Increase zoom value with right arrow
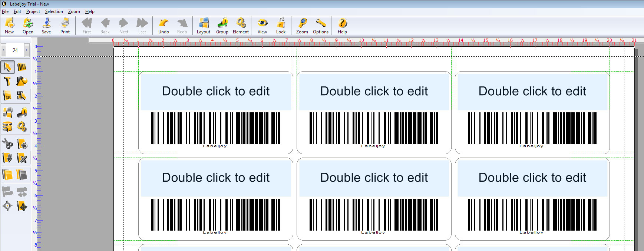644x251 pixels. 27,50
